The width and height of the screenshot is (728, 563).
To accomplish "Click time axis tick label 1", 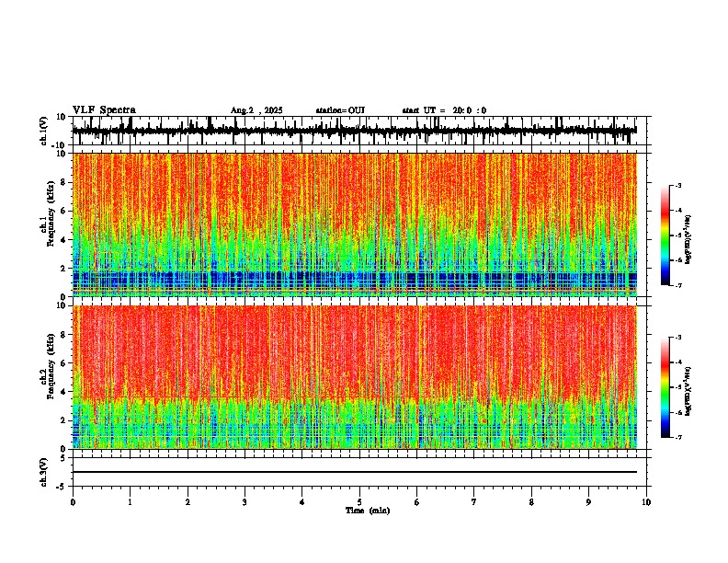I will coord(130,502).
